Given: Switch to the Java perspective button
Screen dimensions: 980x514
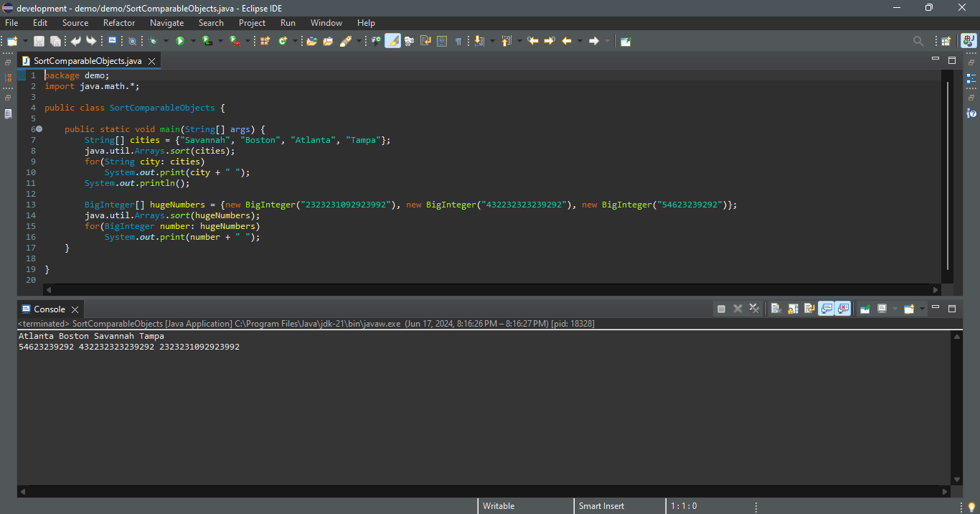Looking at the screenshot, I should (x=969, y=41).
